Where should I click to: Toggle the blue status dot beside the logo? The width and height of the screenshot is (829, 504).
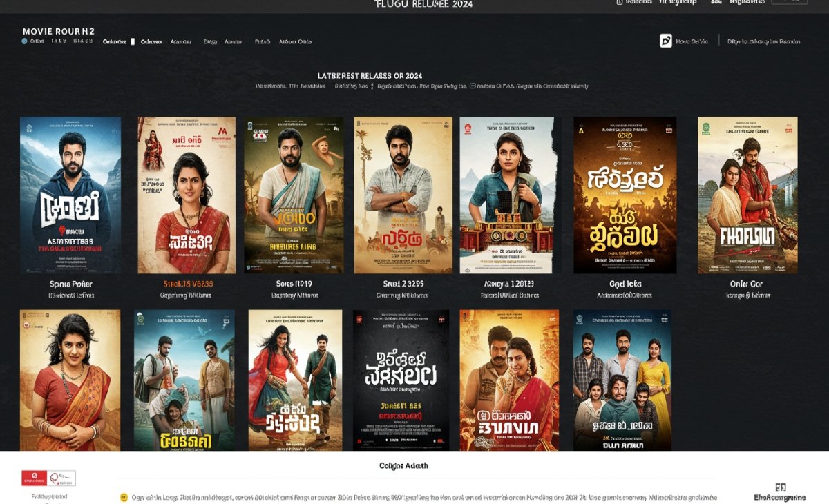[x=25, y=41]
